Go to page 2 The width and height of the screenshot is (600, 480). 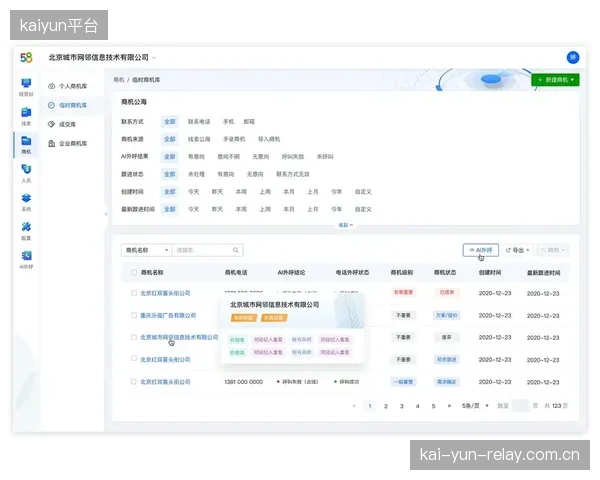[386, 406]
